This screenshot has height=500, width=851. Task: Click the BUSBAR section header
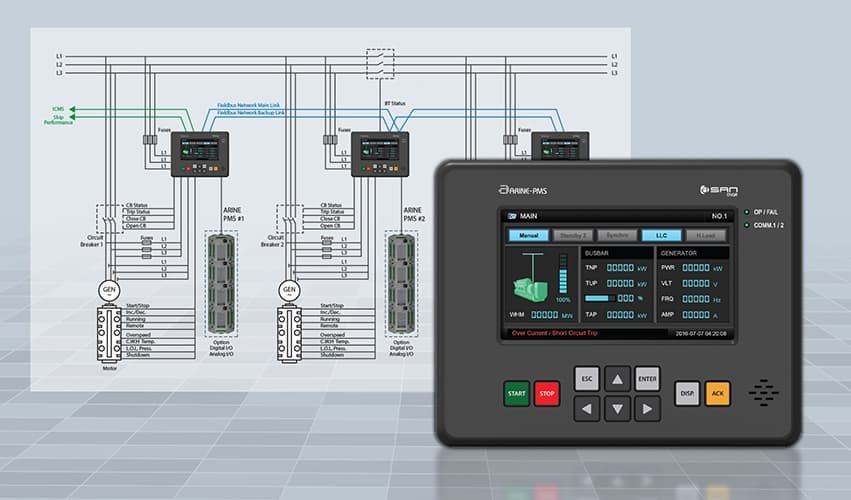coord(596,253)
